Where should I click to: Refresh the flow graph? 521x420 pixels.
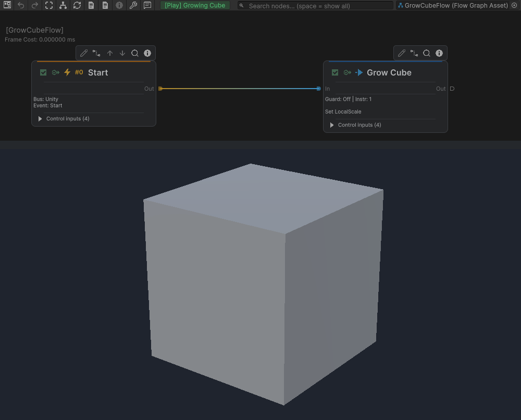tap(77, 5)
